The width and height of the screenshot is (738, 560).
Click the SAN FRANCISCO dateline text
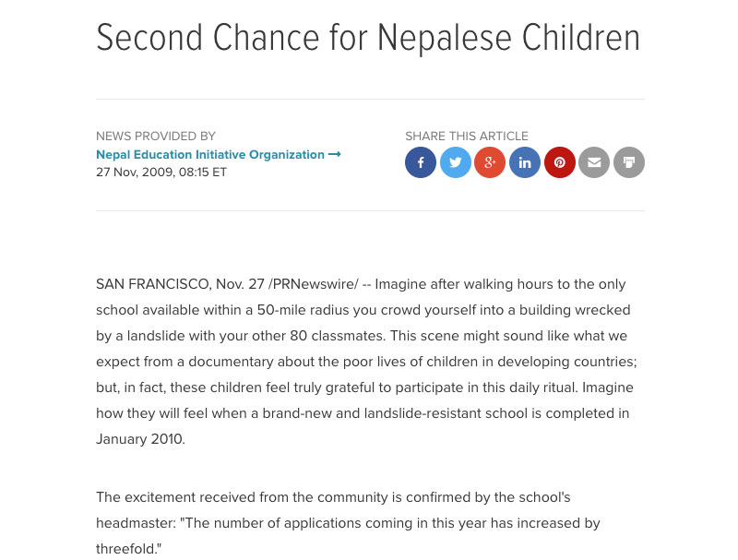pyautogui.click(x=153, y=283)
